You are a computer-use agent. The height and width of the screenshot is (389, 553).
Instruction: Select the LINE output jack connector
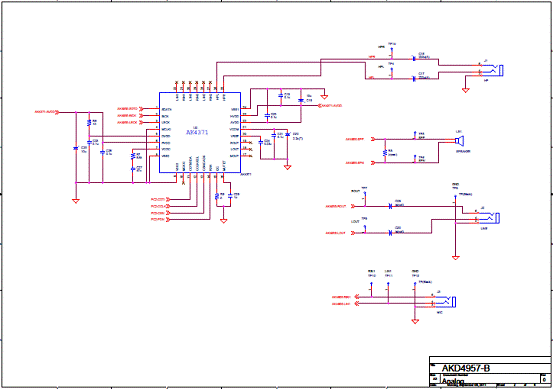[488, 218]
